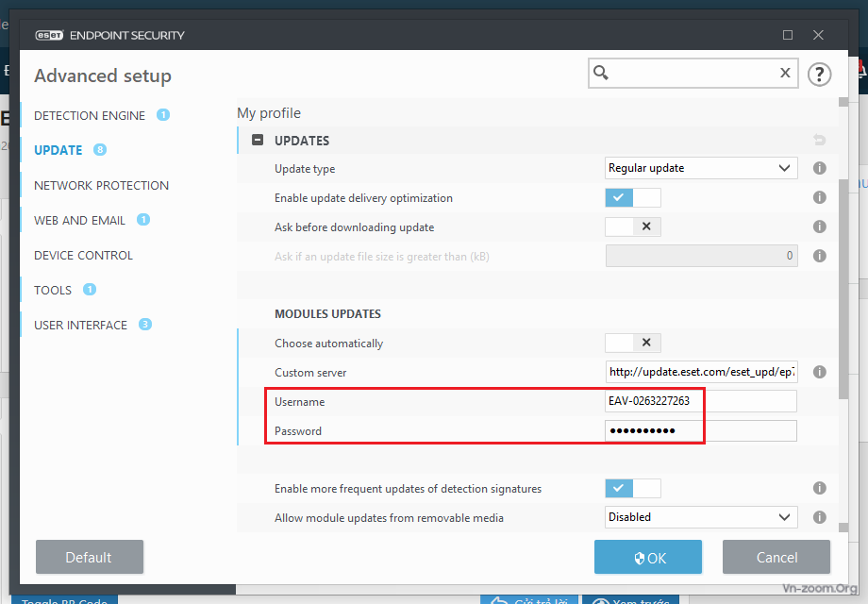Click the Tools badge count
868x604 pixels.
point(90,290)
